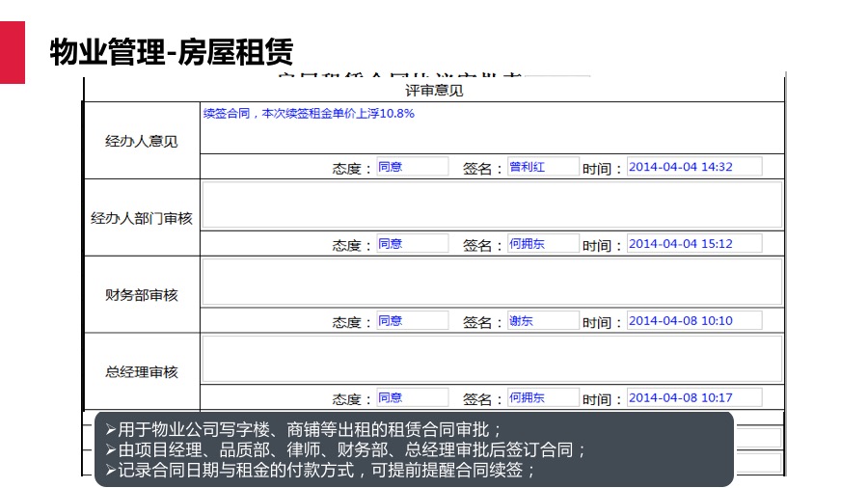
Task: Click the 态度 field in 财务部审核 row
Action: tap(412, 321)
